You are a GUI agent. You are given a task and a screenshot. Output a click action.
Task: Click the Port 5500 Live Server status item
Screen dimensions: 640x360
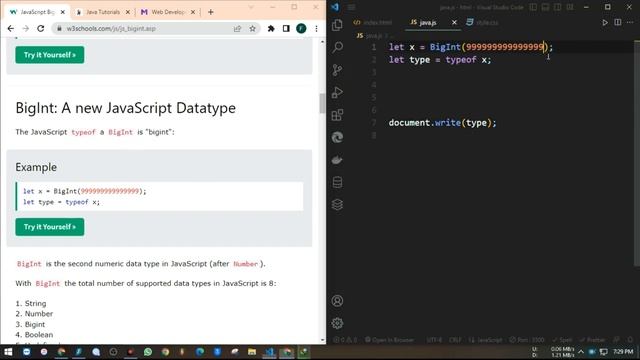527,340
